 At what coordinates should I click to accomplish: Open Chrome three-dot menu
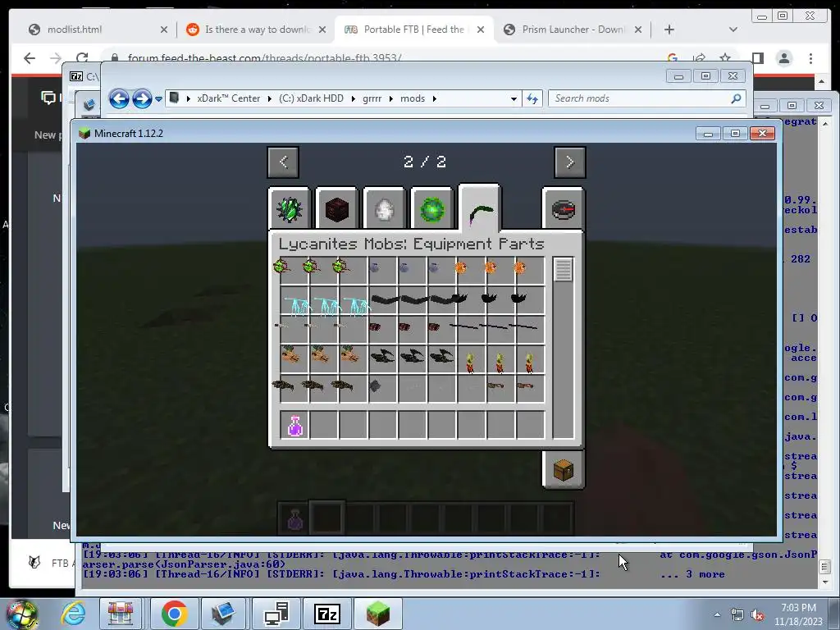(810, 58)
